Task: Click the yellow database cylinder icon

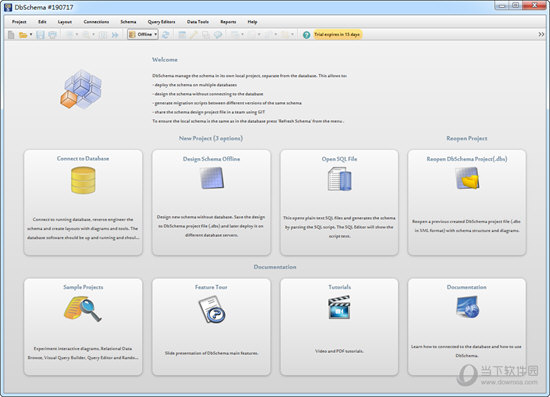Action: (x=83, y=180)
